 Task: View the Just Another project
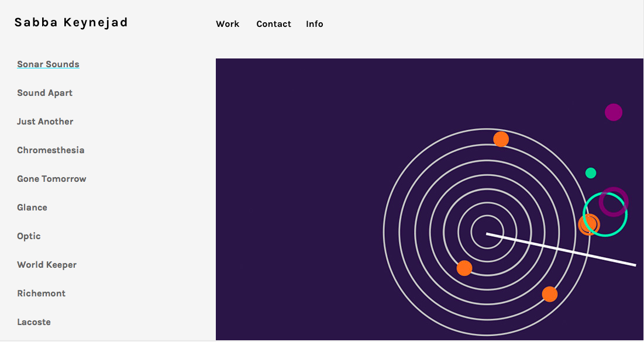[45, 122]
